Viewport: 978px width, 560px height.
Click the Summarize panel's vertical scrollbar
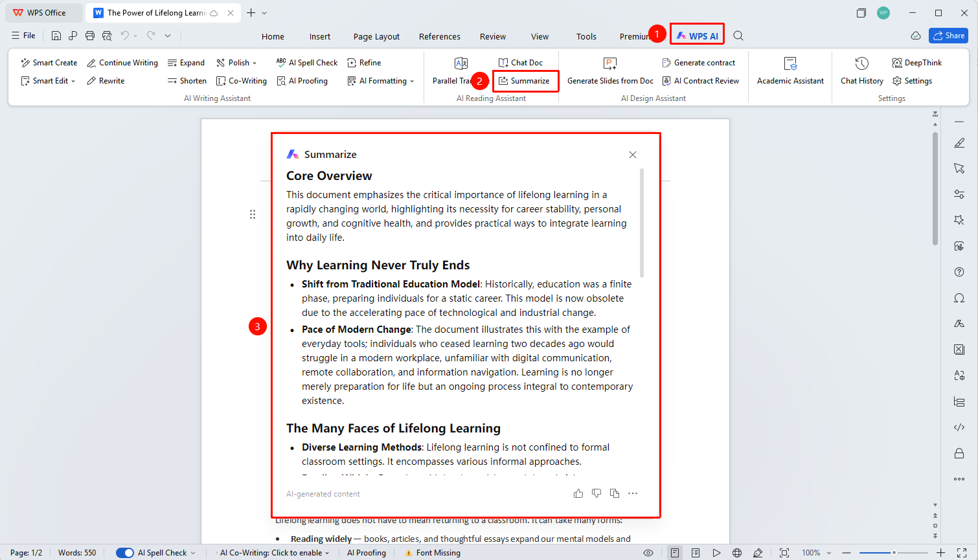coord(642,223)
